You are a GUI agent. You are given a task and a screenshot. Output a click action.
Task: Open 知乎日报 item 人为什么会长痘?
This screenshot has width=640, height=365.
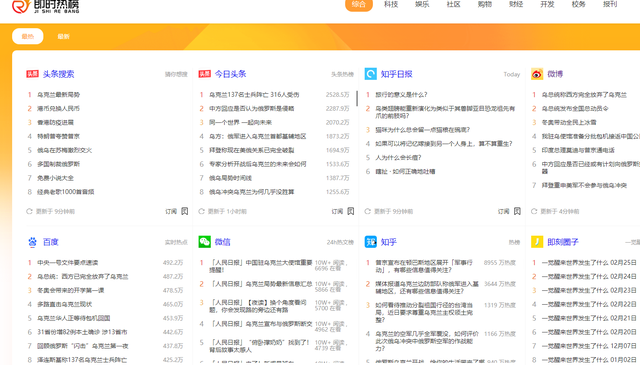pos(398,158)
